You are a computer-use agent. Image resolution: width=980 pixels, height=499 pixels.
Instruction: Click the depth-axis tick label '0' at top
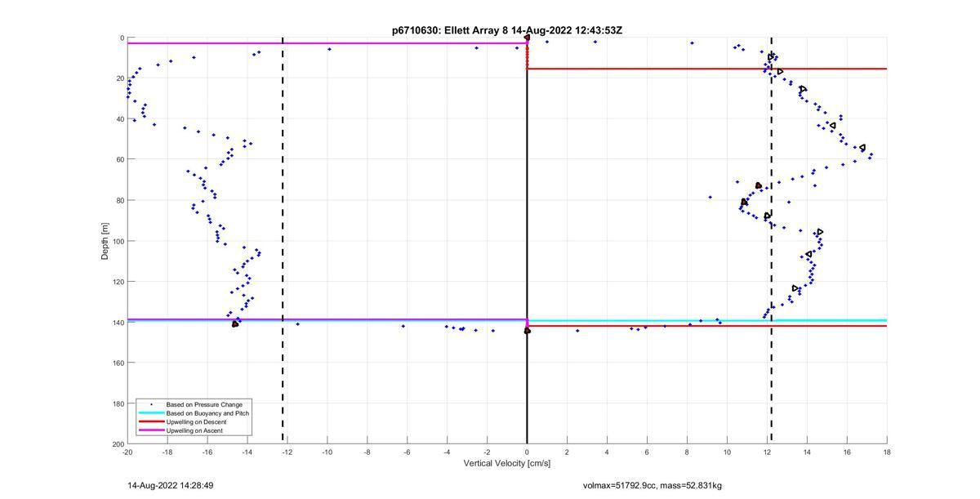pos(122,38)
